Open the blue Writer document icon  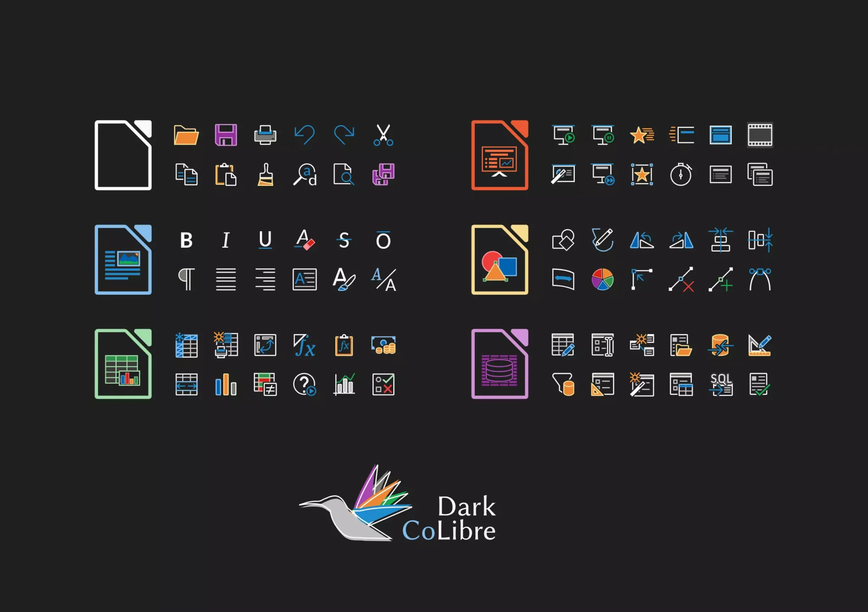point(123,260)
